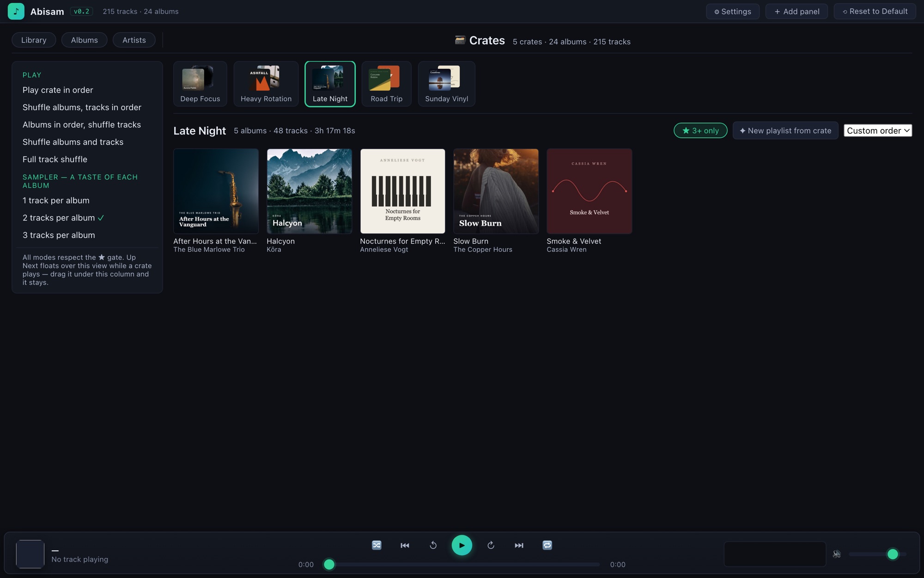The width and height of the screenshot is (924, 578).
Task: Click the Cassia Wren artist name
Action: (566, 250)
